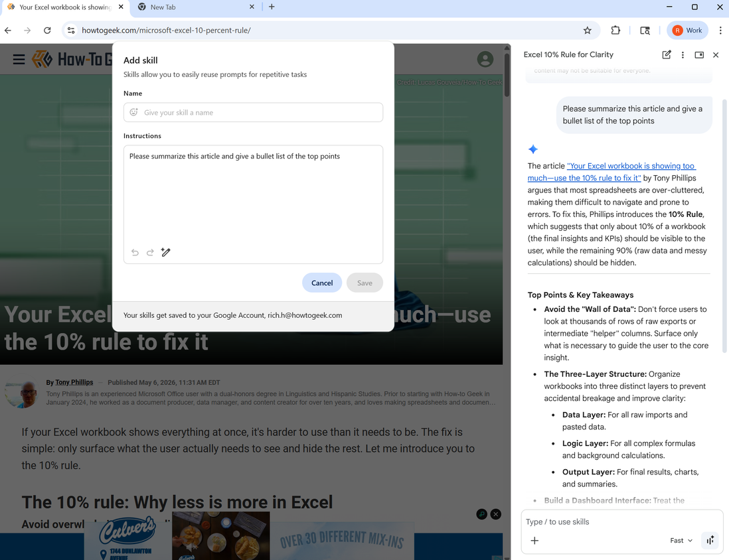Open side panel more options menu
Screen dimensions: 729x560
pyautogui.click(x=683, y=55)
